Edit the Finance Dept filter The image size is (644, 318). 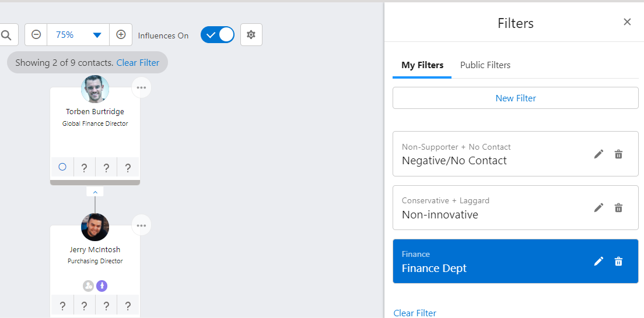click(599, 262)
